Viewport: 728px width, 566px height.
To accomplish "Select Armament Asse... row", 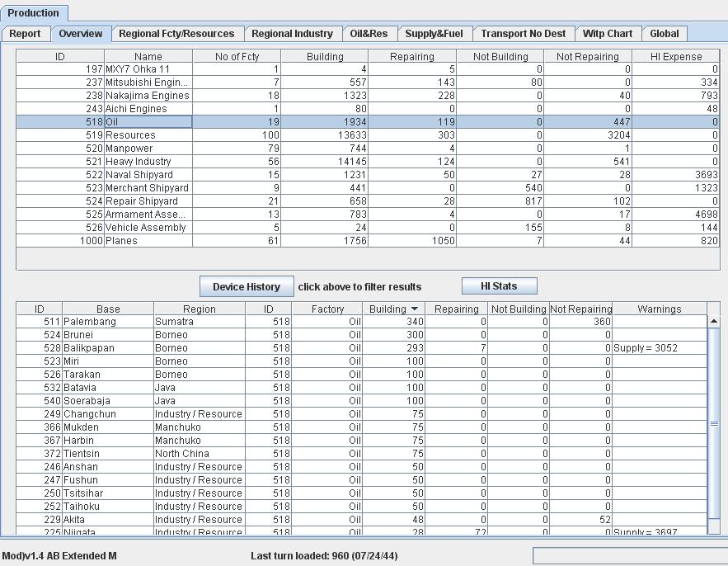I will tap(369, 215).
